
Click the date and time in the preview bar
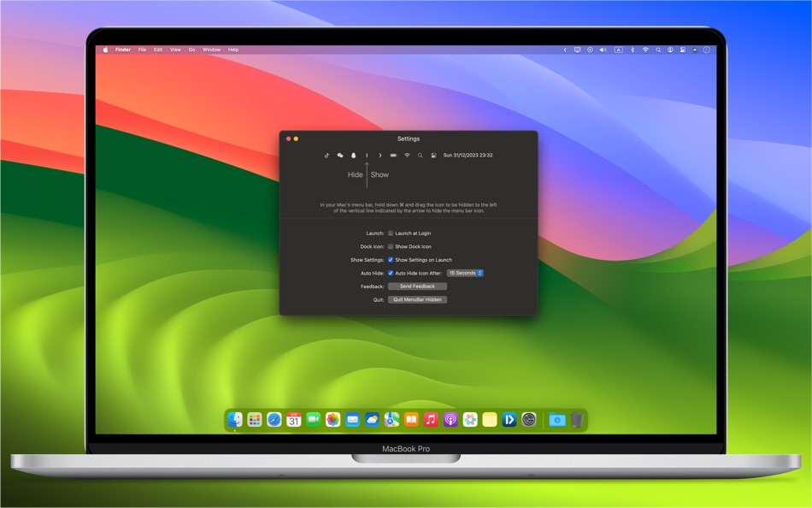[x=468, y=155]
